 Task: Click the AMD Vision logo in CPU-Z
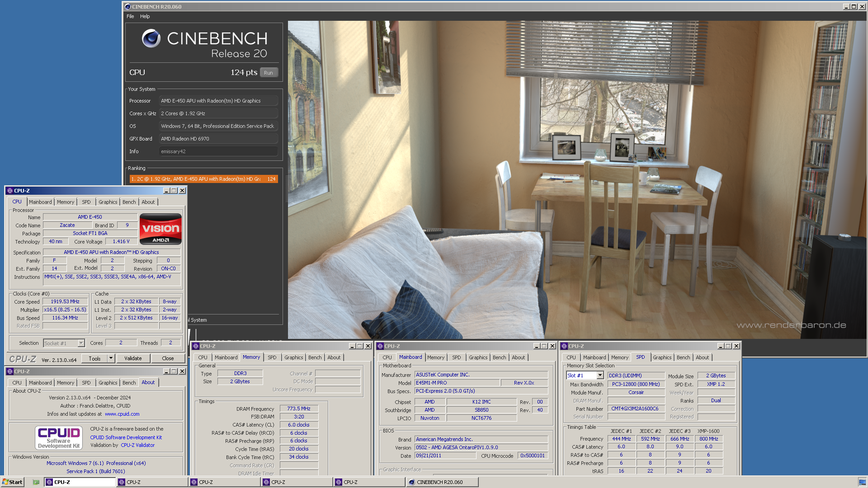click(x=160, y=229)
